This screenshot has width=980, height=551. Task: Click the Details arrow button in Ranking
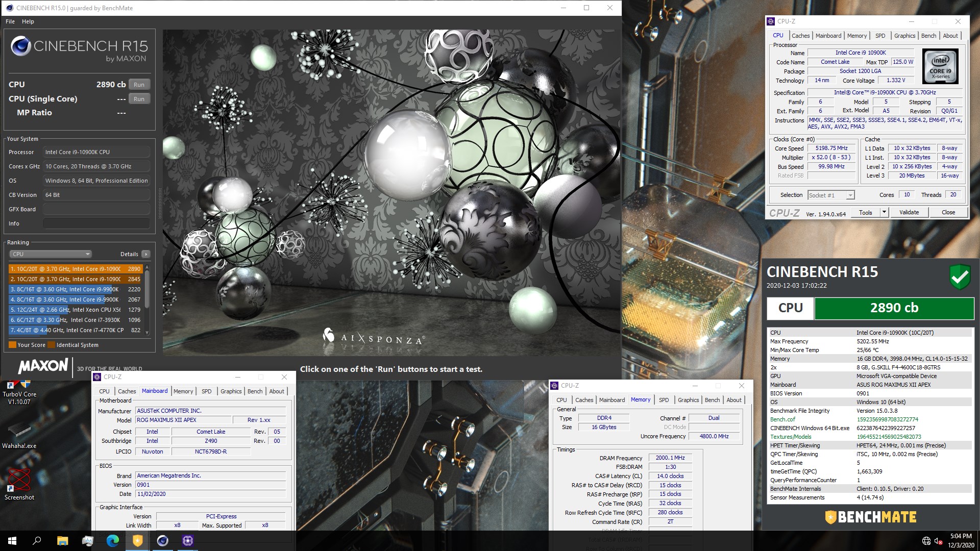pos(146,254)
